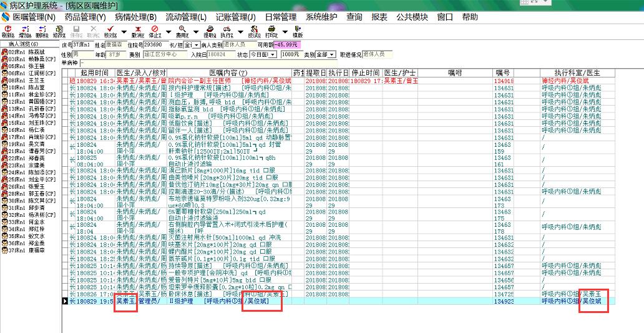Click the 核对 verify checkmark icon
The image size is (644, 333).
click(x=110, y=29)
